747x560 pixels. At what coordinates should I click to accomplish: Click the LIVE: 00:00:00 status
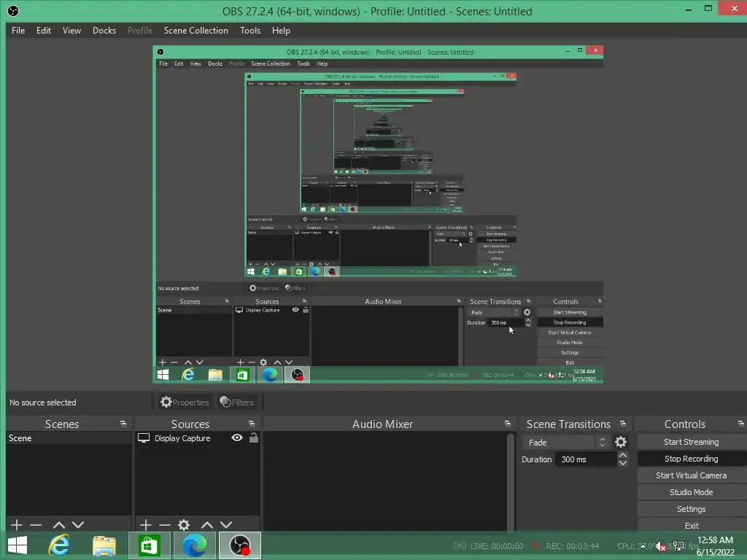496,546
